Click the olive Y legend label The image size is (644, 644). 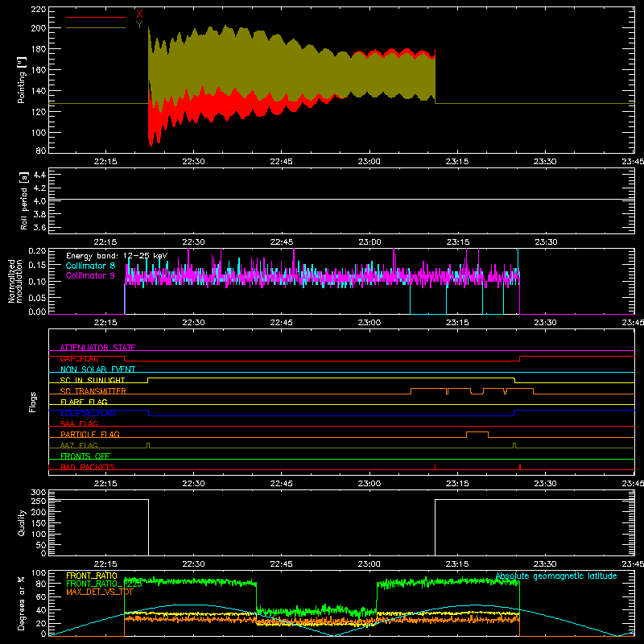point(139,25)
